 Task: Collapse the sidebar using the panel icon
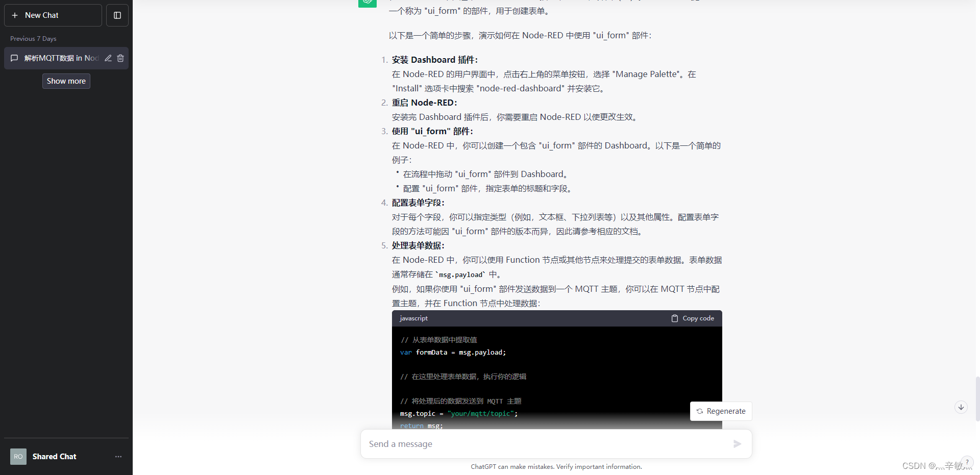[117, 15]
